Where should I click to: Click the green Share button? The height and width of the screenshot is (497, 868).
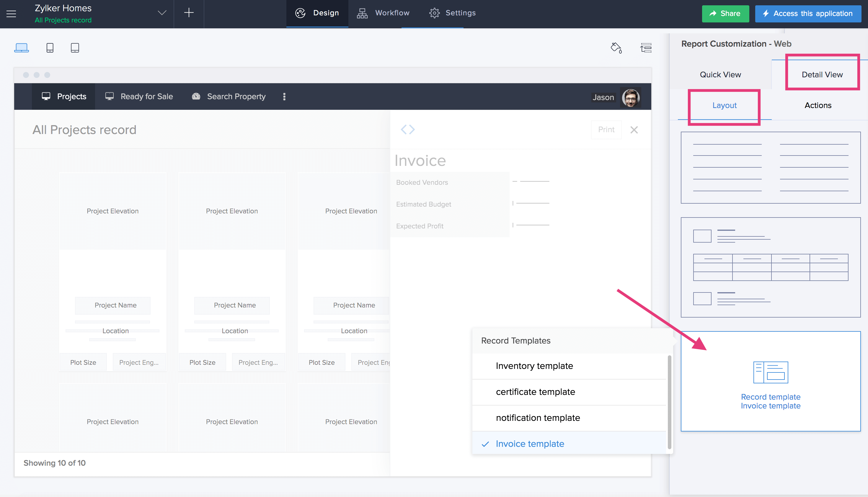pyautogui.click(x=725, y=14)
